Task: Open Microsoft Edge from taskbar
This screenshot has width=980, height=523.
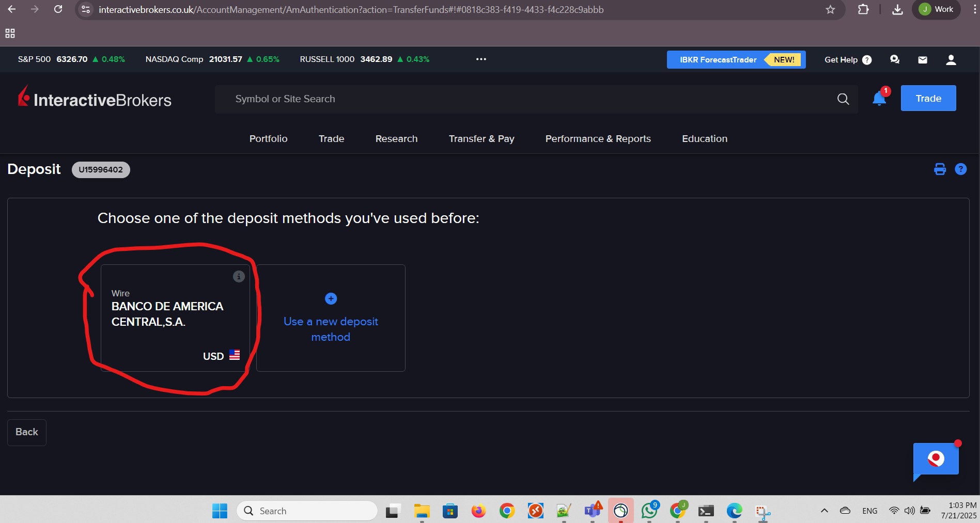Action: pos(734,511)
